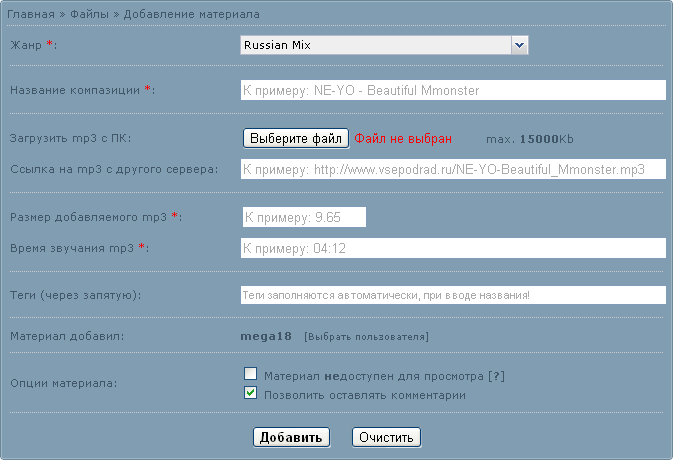
Task: Open the Файлы breadcrumb link
Action: point(89,14)
